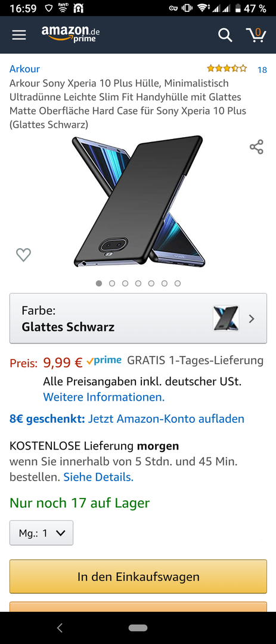This screenshot has width=276, height=644.
Task: Expand the Farbe Glattes Schwarz selector
Action: tap(138, 318)
